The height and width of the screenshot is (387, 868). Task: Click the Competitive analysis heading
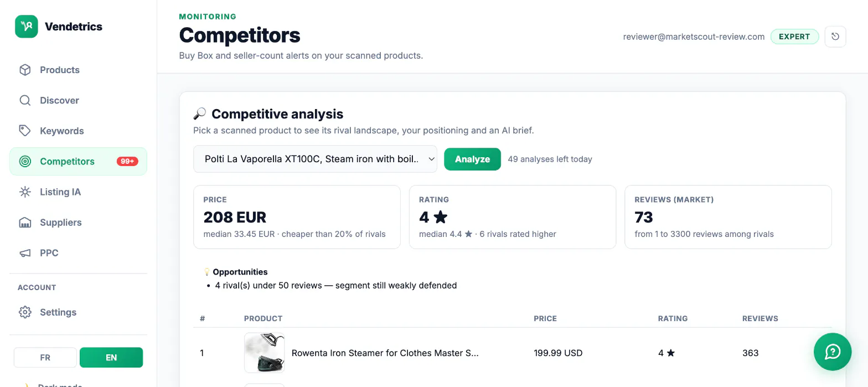(277, 114)
